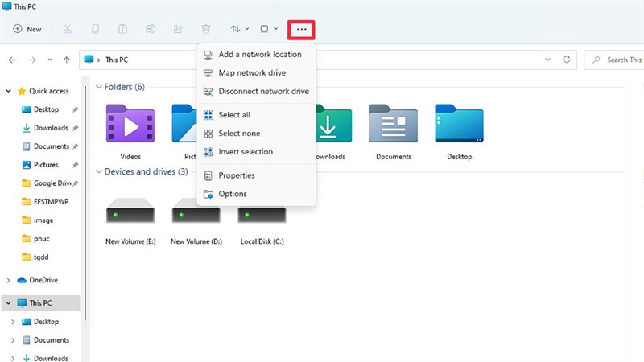Click the Rename icon in toolbar
The height and width of the screenshot is (362, 644).
point(150,29)
